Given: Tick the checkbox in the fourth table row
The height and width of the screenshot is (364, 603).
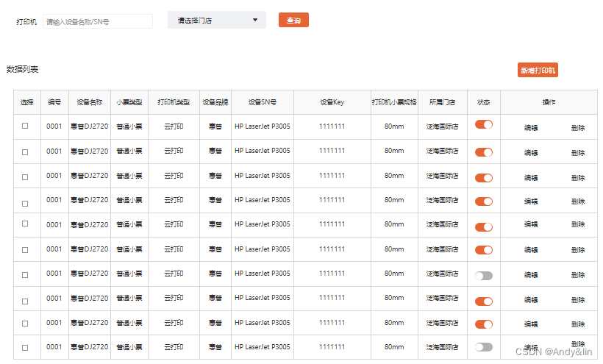Looking at the screenshot, I should coord(25,204).
